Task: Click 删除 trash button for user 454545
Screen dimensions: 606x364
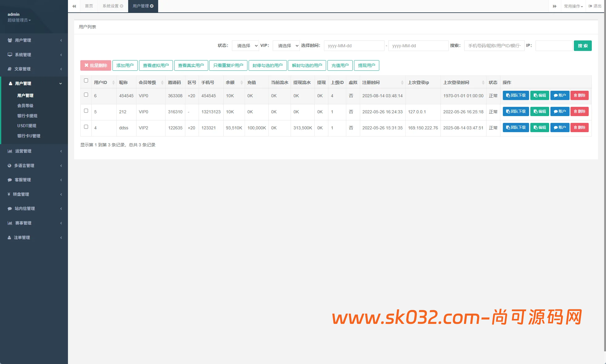Action: pyautogui.click(x=579, y=95)
